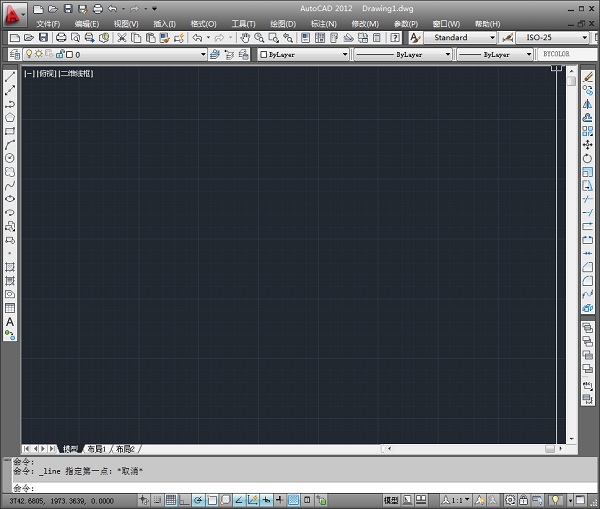Click the vertical scrollbar thumb
Screen dimensions: 600x509
pyautogui.click(x=571, y=81)
